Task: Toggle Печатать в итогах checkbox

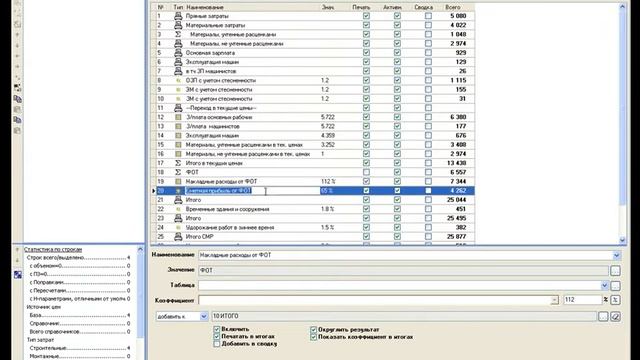Action: tap(217, 336)
